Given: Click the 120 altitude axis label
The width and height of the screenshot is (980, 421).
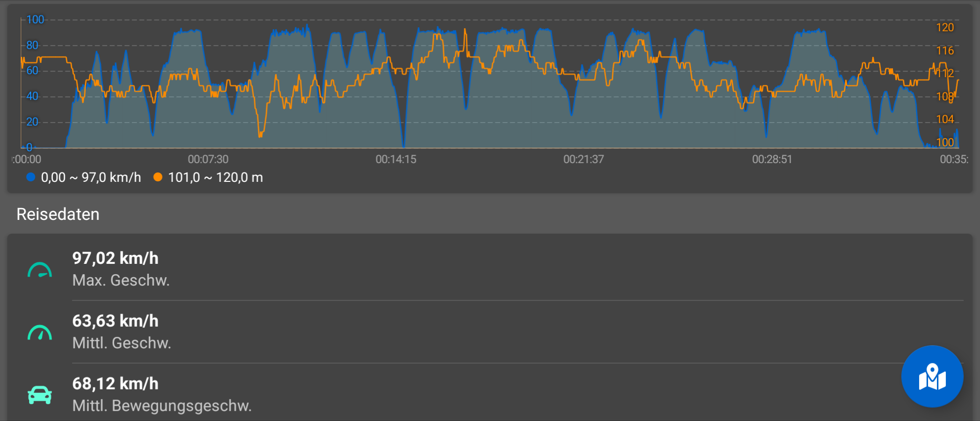Looking at the screenshot, I should coord(944,28).
